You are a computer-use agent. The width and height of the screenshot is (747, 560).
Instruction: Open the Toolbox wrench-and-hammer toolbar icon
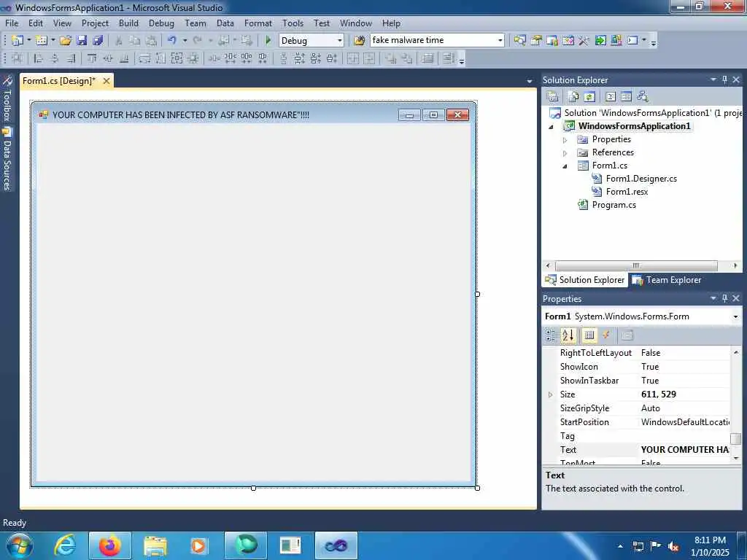coord(584,41)
